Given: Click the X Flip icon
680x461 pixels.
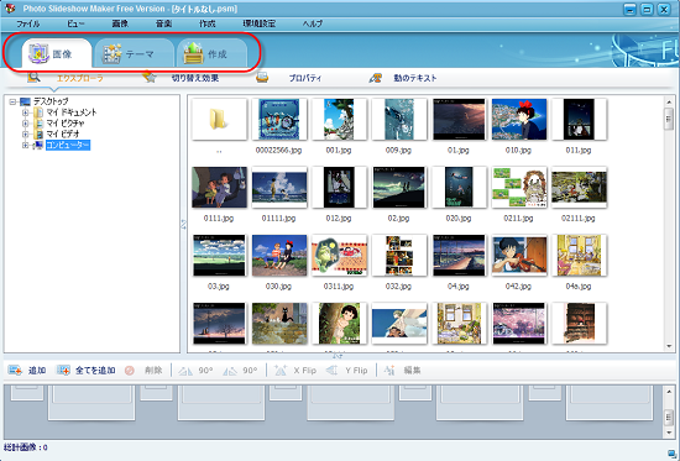Looking at the screenshot, I should pos(281,370).
